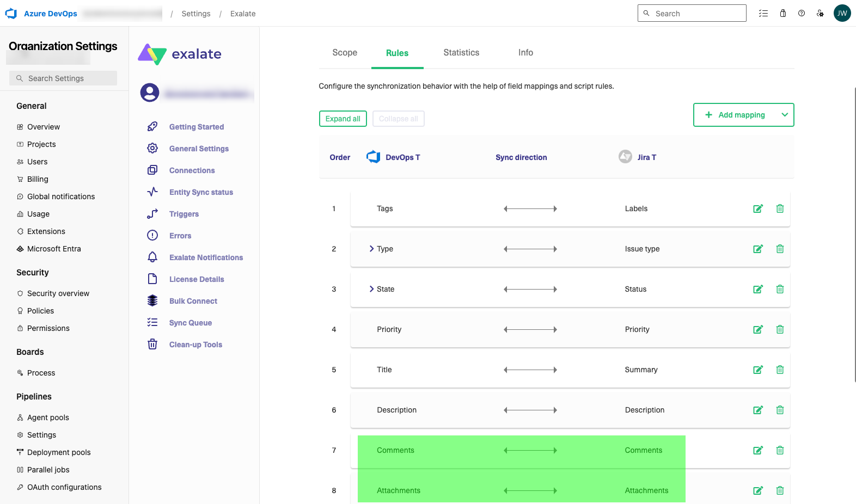Edit the Priority mapping

click(758, 329)
